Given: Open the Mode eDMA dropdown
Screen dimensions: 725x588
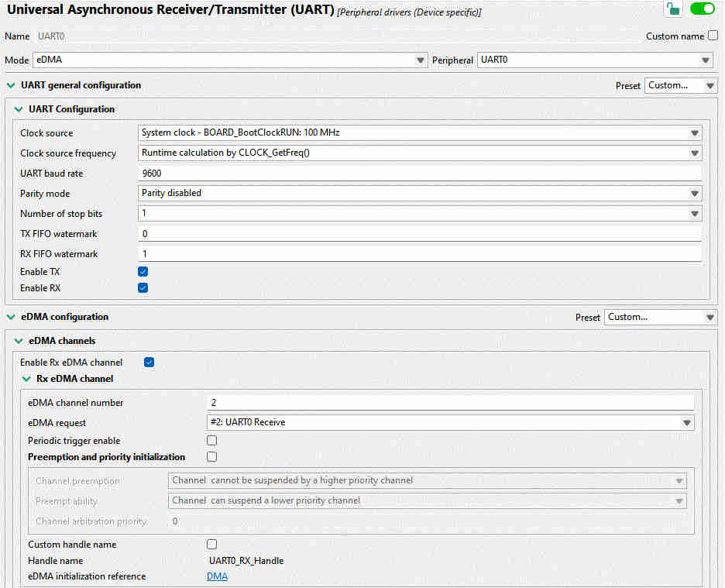Looking at the screenshot, I should tap(230, 60).
